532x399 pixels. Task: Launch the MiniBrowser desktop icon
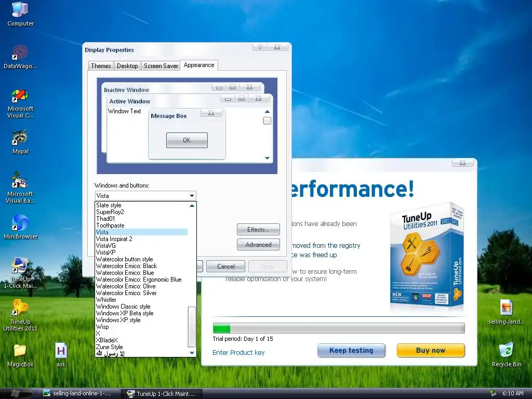[20, 227]
